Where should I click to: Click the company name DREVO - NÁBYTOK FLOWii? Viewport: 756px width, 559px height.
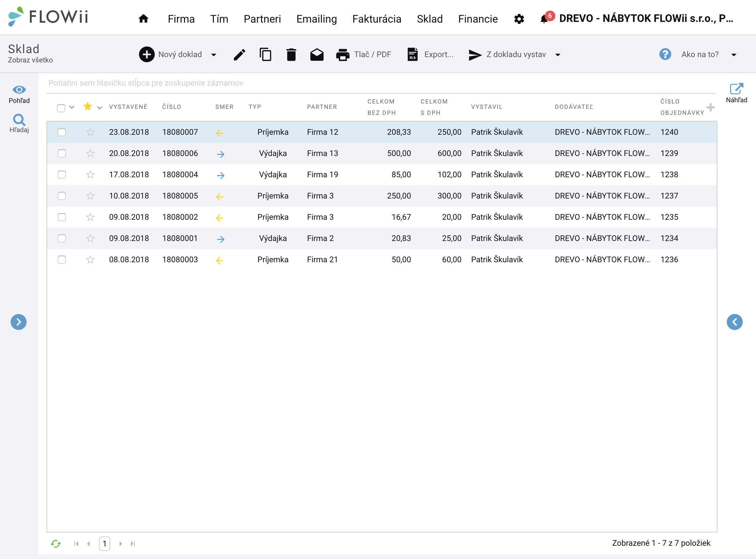click(x=646, y=18)
